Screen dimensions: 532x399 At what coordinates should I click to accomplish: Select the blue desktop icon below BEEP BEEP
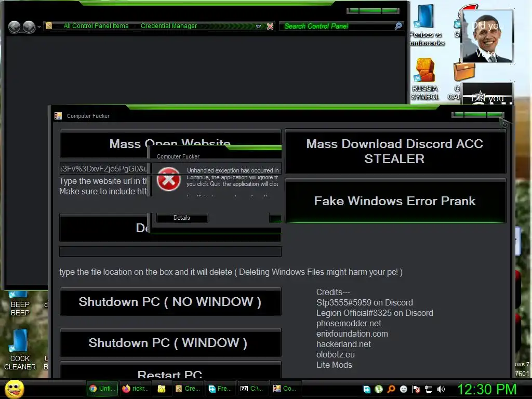click(20, 350)
